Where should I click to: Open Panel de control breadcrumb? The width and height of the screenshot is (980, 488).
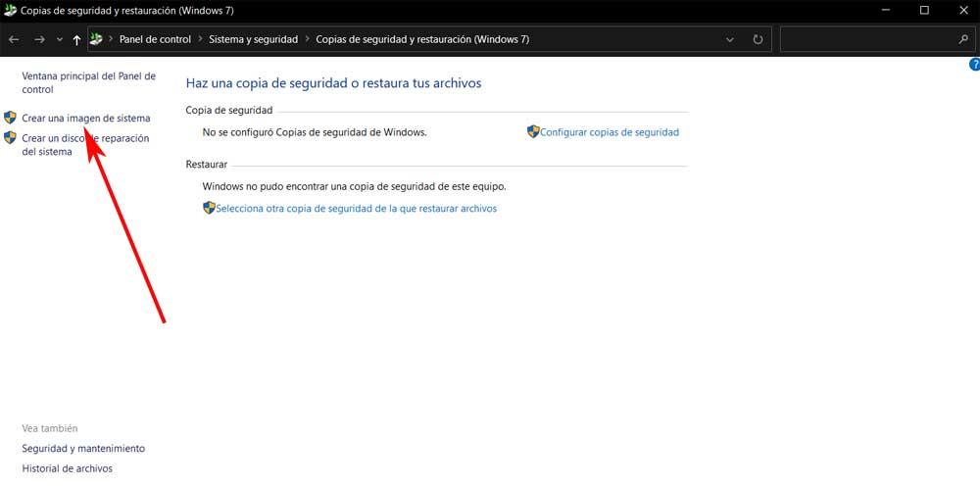(155, 39)
